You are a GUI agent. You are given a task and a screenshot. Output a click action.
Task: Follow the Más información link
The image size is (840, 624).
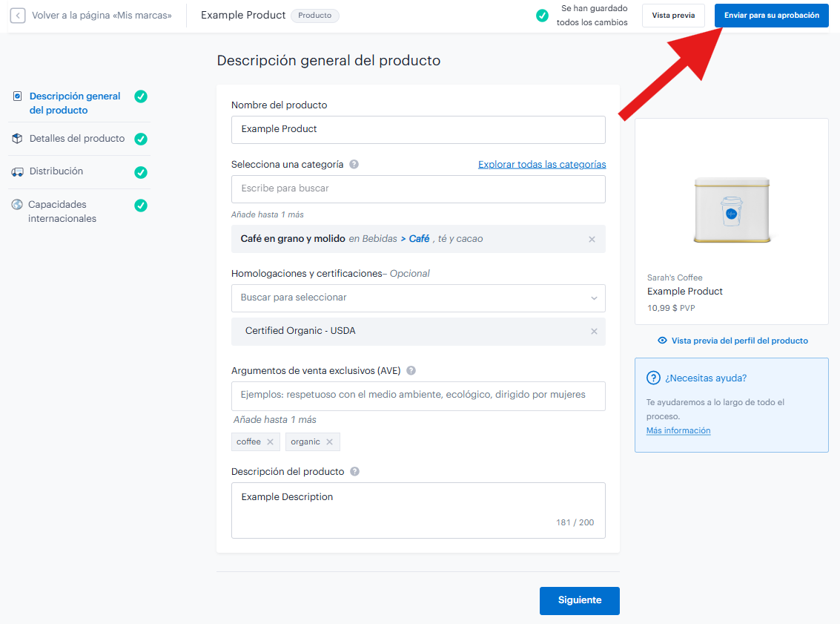(678, 431)
